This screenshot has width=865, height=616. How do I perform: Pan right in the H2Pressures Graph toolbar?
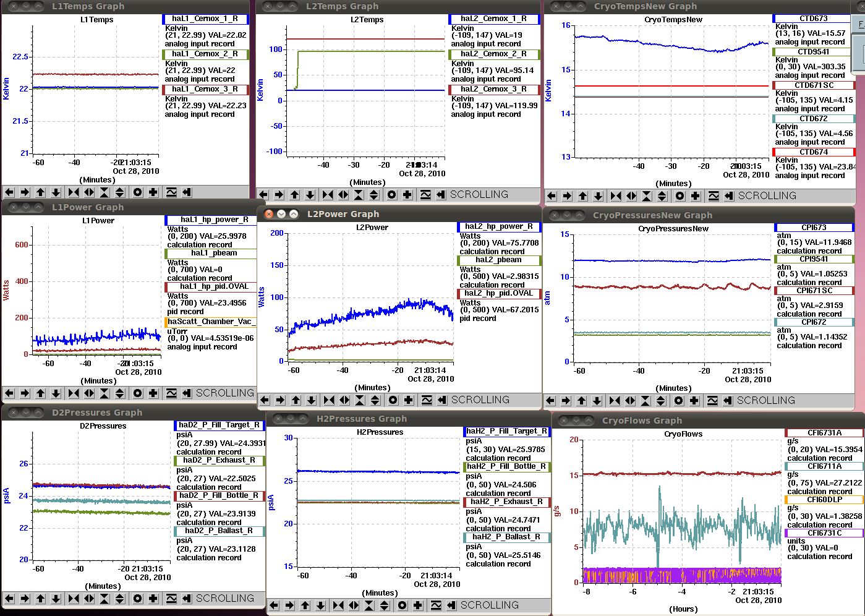coord(289,605)
